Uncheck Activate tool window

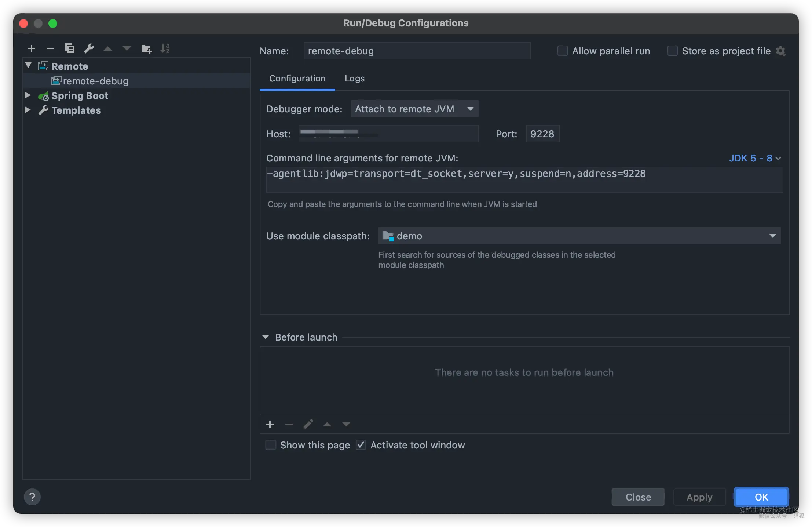click(x=361, y=445)
